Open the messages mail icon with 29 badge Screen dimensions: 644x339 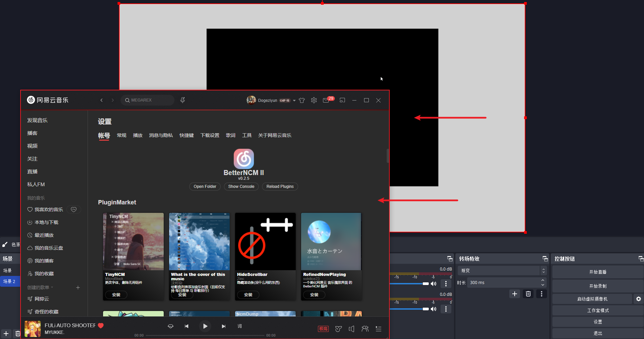coord(326,100)
